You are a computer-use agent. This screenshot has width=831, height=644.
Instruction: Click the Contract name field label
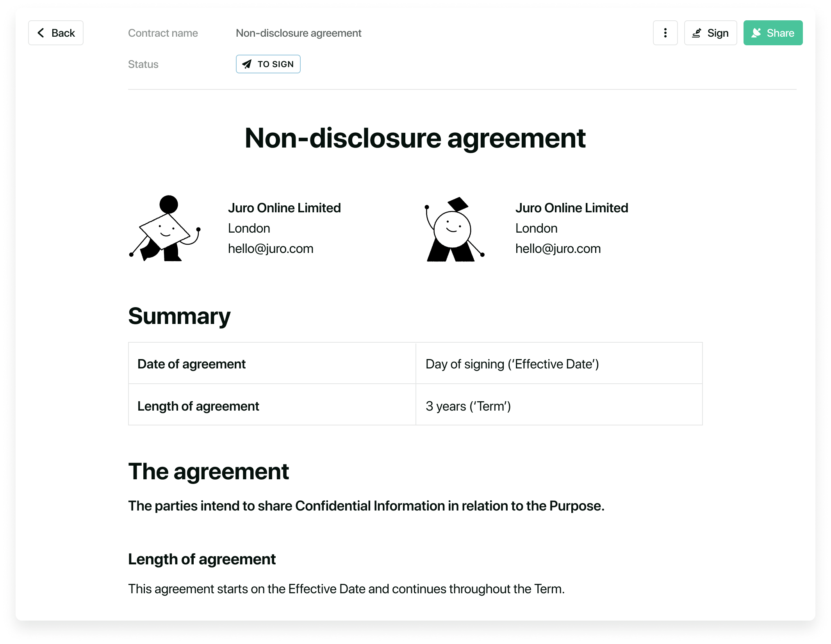tap(163, 33)
